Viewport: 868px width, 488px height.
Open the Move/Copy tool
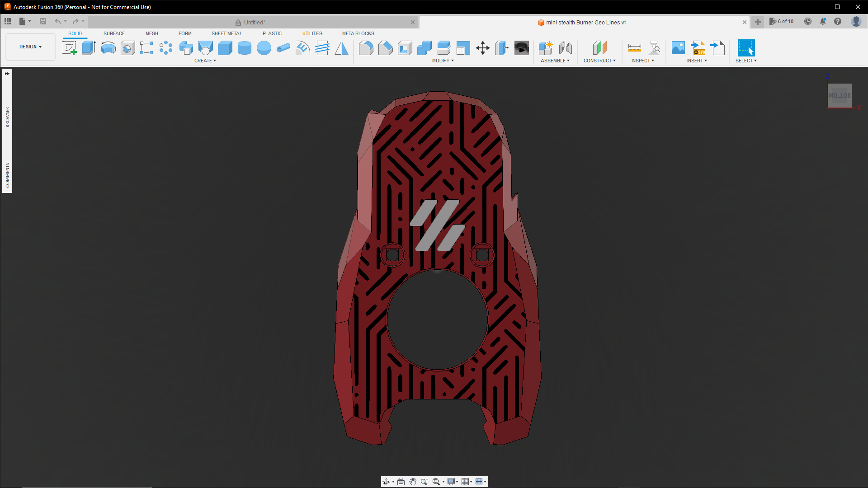click(x=482, y=47)
